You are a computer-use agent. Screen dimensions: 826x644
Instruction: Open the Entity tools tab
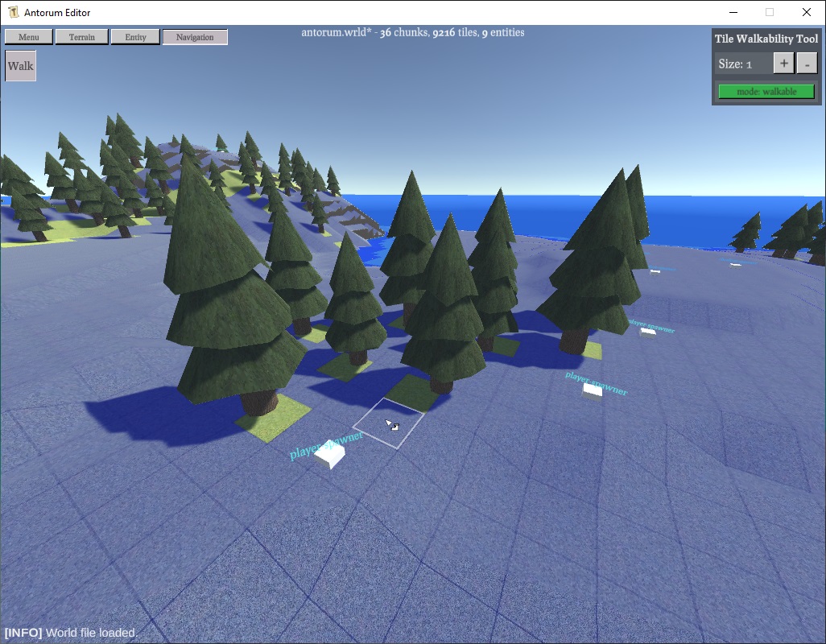tap(135, 37)
